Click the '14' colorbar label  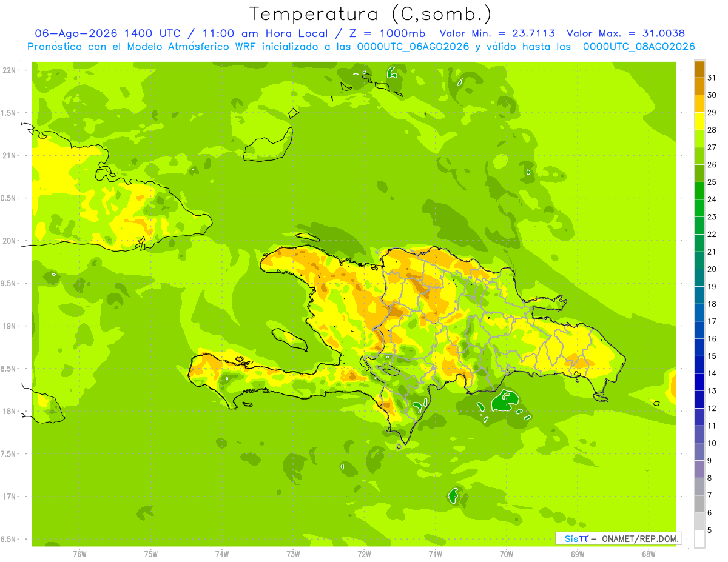(x=712, y=373)
